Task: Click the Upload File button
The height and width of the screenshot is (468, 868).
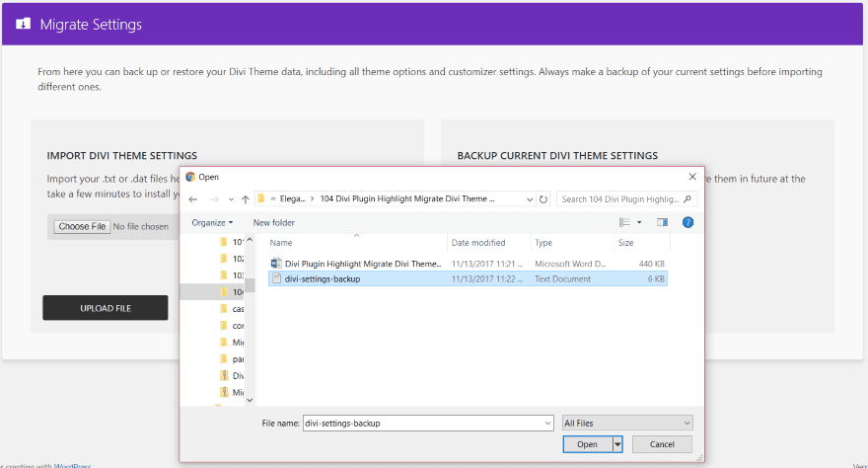Action: pyautogui.click(x=106, y=308)
